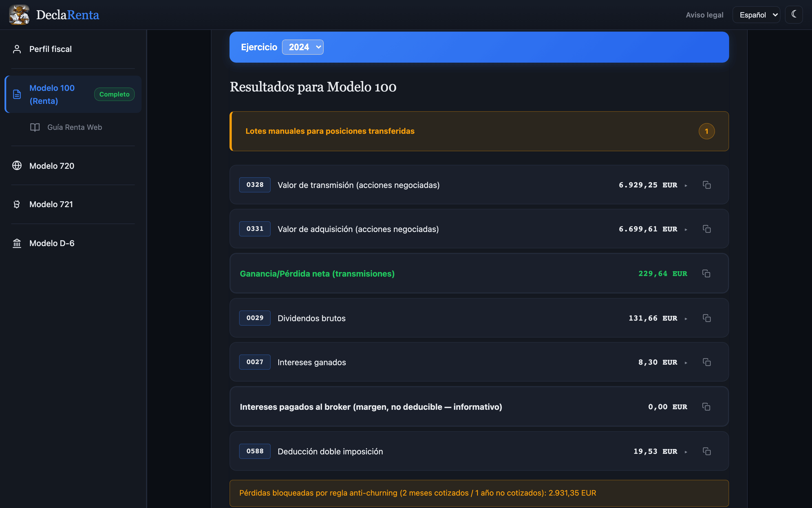Click the Guía Renta Web book icon
The width and height of the screenshot is (812, 508).
coord(35,127)
